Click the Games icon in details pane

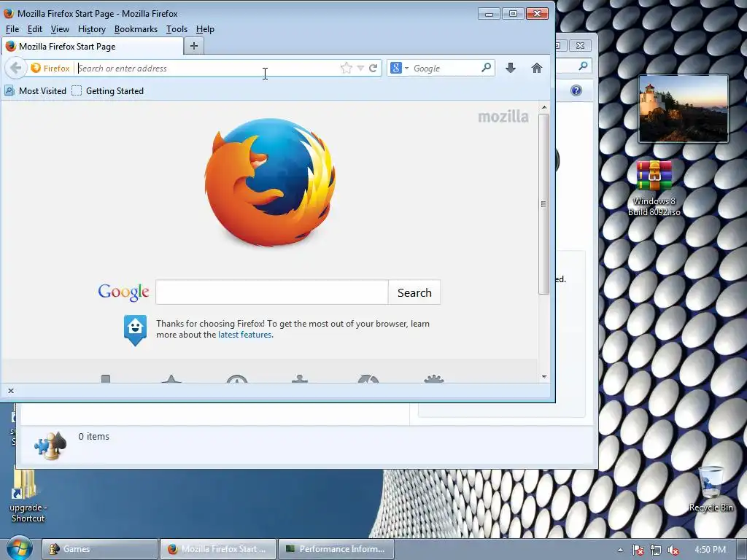50,446
